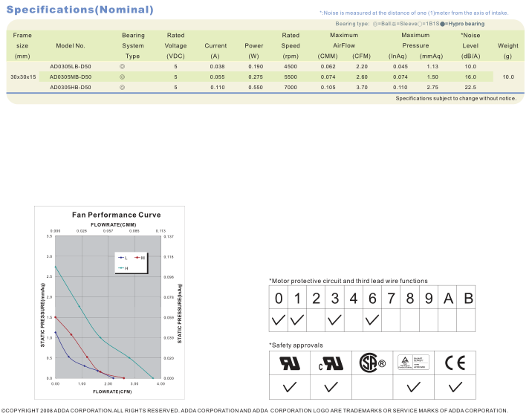Select function code cell '2'
The width and height of the screenshot is (532, 419).
coord(316,297)
